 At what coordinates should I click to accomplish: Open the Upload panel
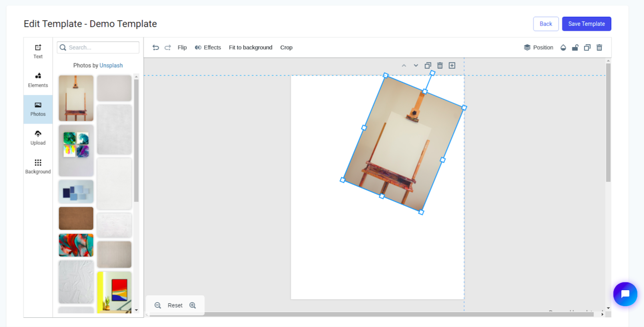[38, 138]
